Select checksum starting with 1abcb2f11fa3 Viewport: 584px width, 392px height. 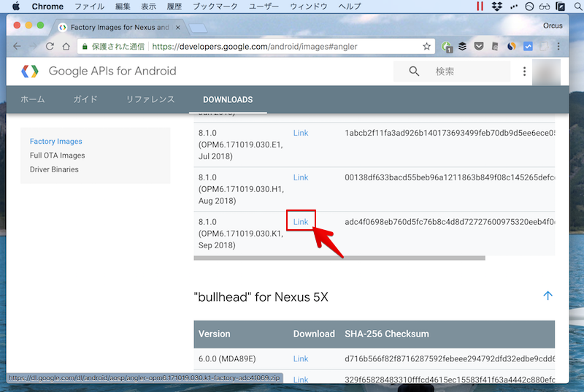click(x=450, y=133)
